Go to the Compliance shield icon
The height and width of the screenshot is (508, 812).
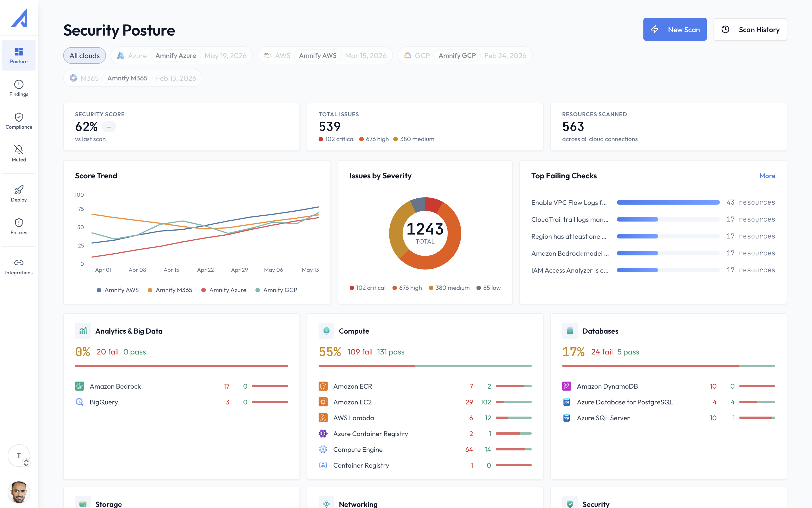click(19, 117)
